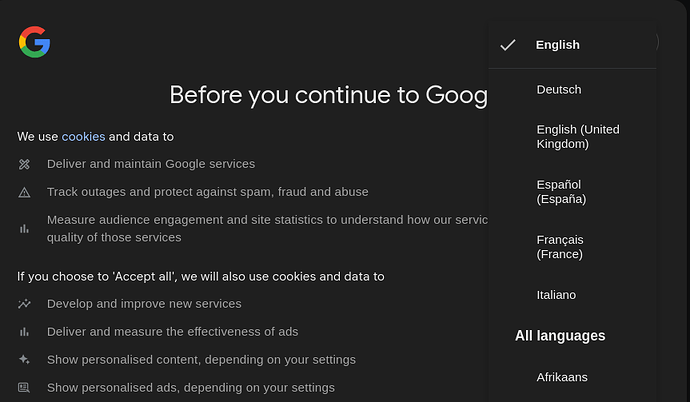The width and height of the screenshot is (690, 402).
Task: Select the checked English language option
Action: point(572,45)
